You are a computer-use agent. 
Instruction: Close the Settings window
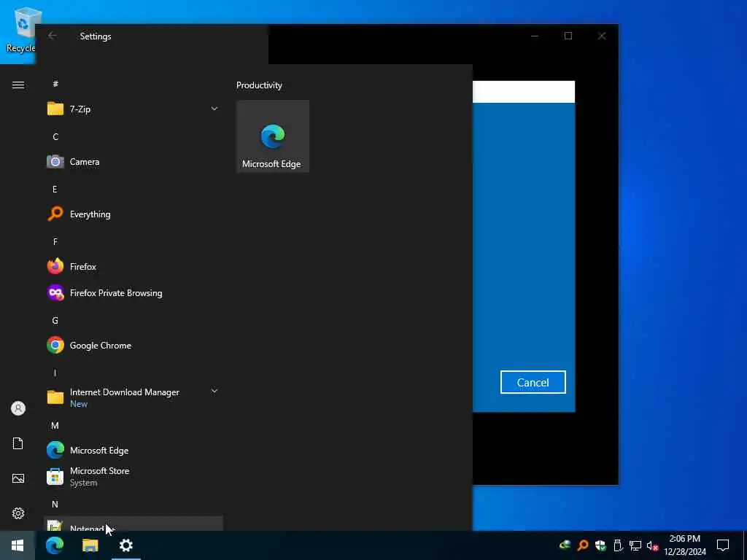[602, 36]
